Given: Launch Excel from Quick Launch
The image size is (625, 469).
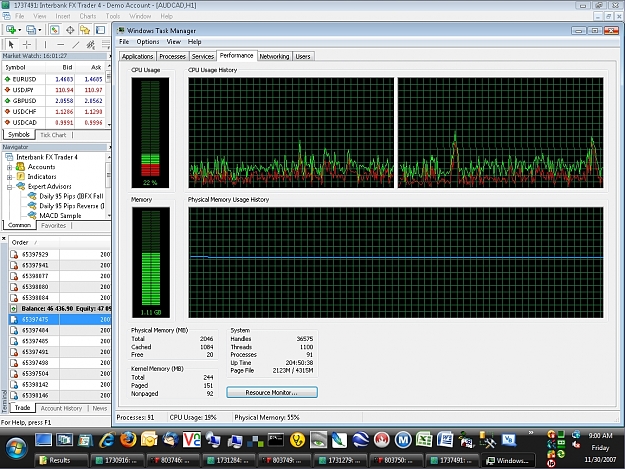Looking at the screenshot, I should tap(424, 440).
